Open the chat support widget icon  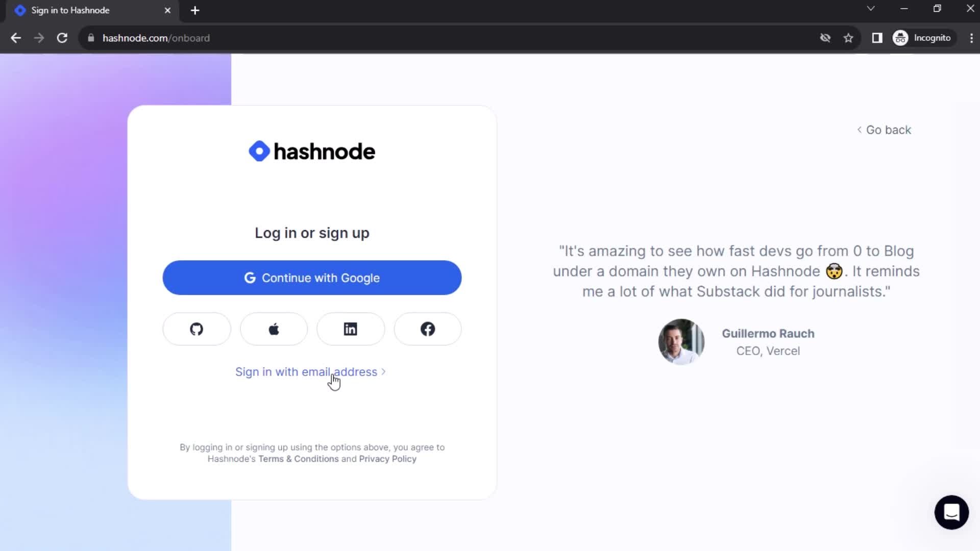[x=951, y=512]
